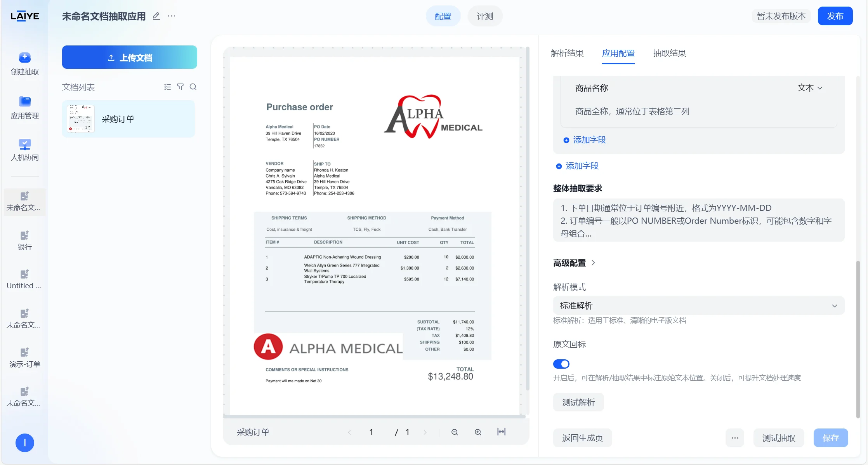This screenshot has height=465, width=868.
Task: Switch to the 配置 tab
Action: click(443, 16)
